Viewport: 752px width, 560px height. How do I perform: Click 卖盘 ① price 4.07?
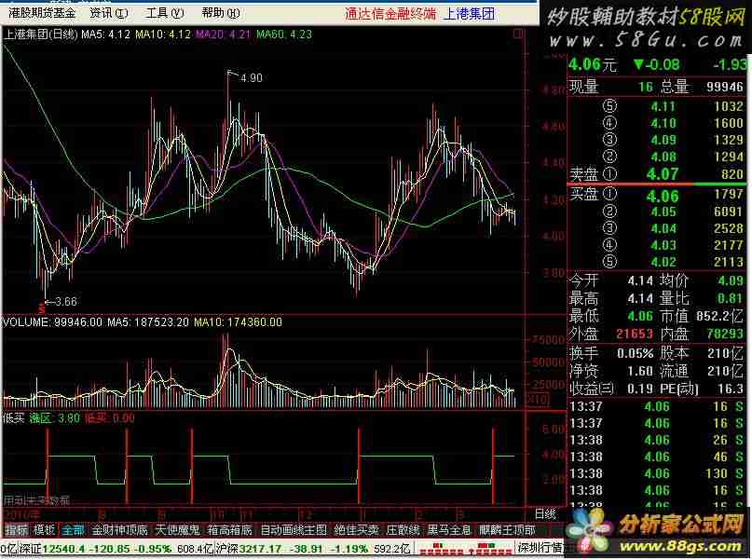[663, 174]
